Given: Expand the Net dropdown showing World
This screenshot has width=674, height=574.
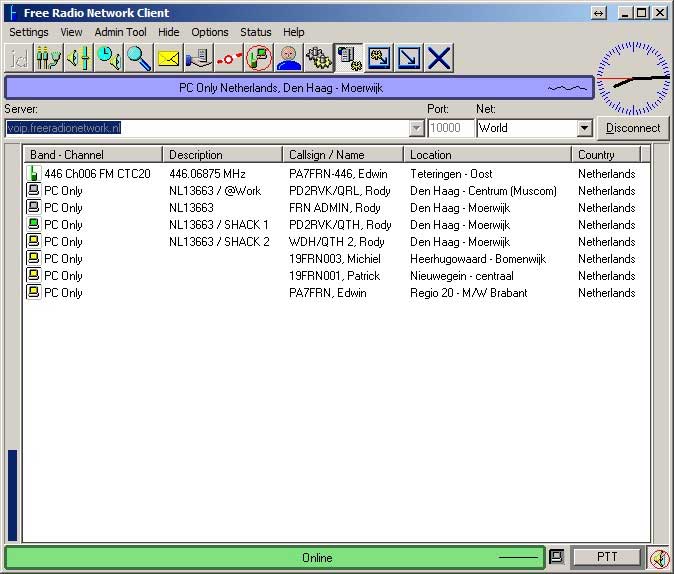Looking at the screenshot, I should pos(585,128).
